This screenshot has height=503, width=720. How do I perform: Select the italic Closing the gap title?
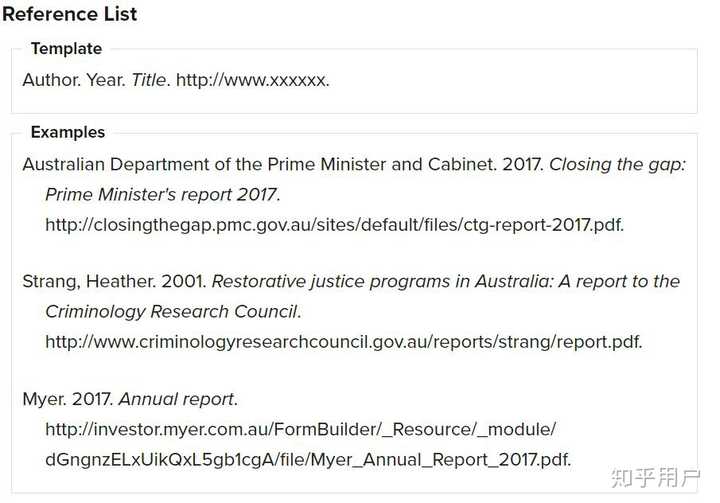pyautogui.click(x=617, y=164)
